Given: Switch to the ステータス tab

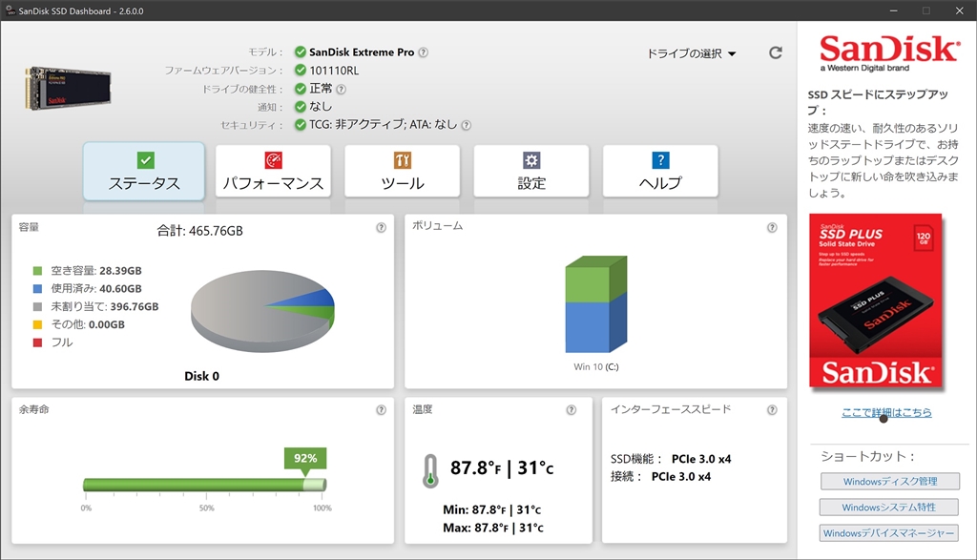Looking at the screenshot, I should (x=144, y=172).
